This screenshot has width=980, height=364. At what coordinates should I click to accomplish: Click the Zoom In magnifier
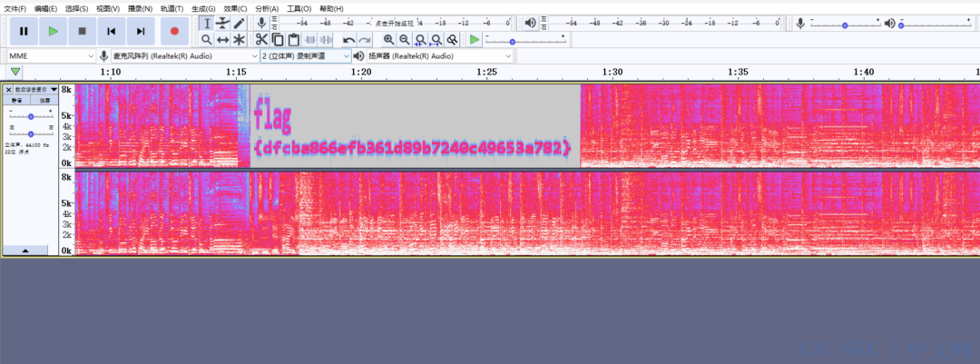(388, 39)
